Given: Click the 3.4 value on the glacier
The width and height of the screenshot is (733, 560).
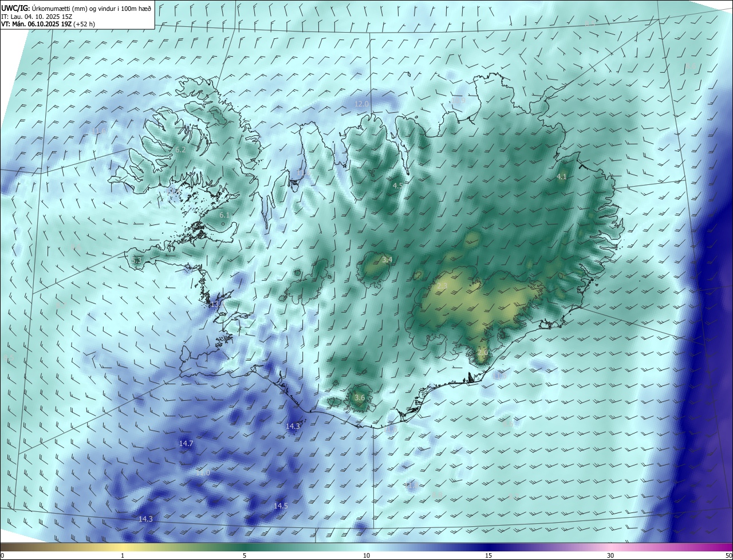Looking at the screenshot, I should tap(387, 259).
